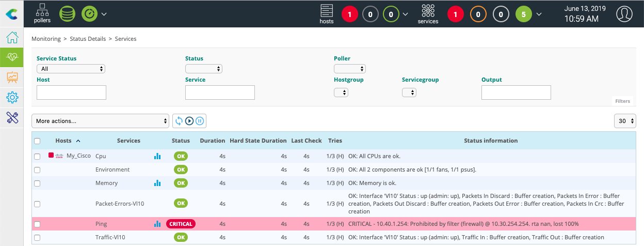Click the Status Details breadcrumb link
This screenshot has width=644, height=246.
tap(88, 39)
